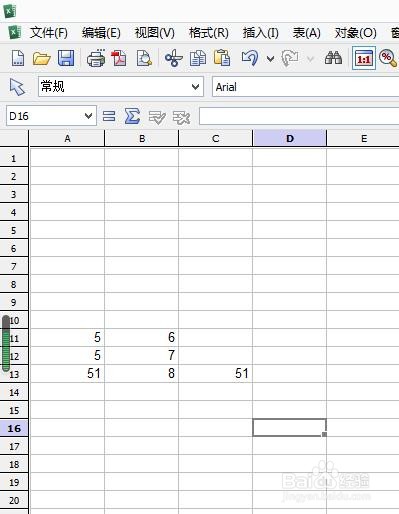The image size is (399, 514).
Task: Select row 16 header
Action: tap(14, 428)
